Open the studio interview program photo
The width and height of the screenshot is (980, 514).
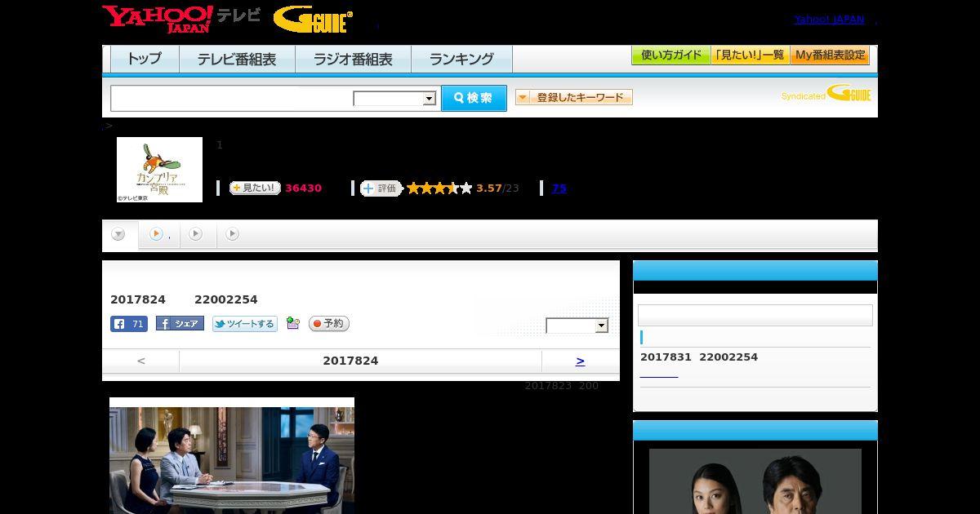point(232,455)
